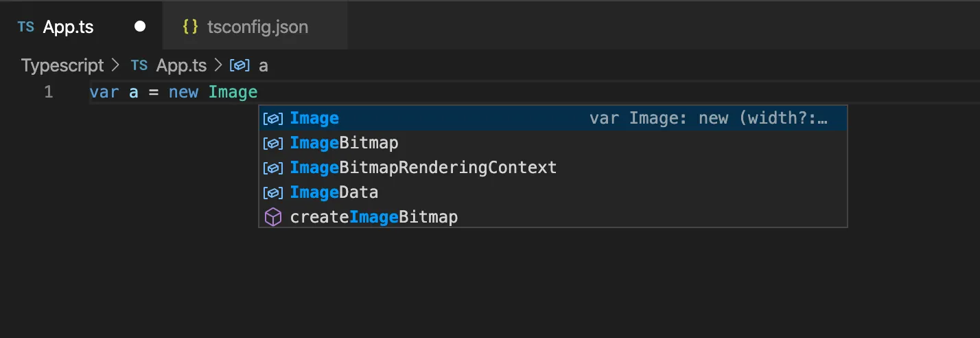Open the Typescript folder breadcrumb
980x338 pixels.
(x=62, y=66)
